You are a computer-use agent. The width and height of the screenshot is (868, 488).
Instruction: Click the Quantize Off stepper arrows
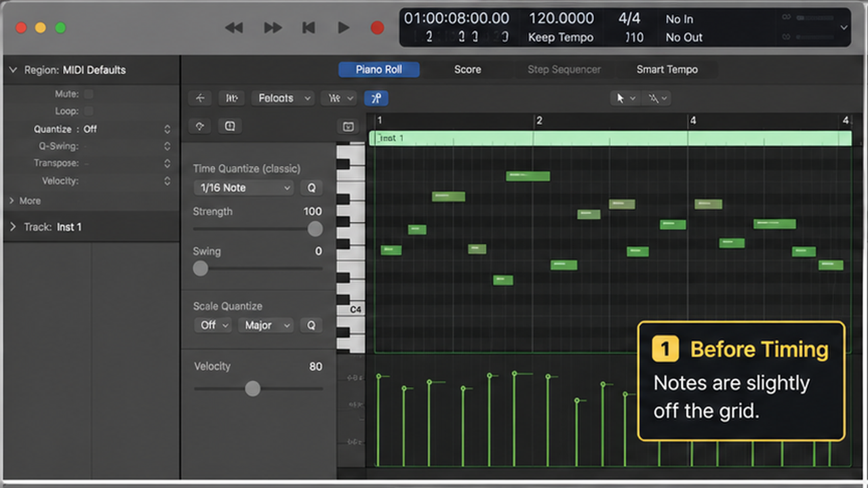click(167, 129)
